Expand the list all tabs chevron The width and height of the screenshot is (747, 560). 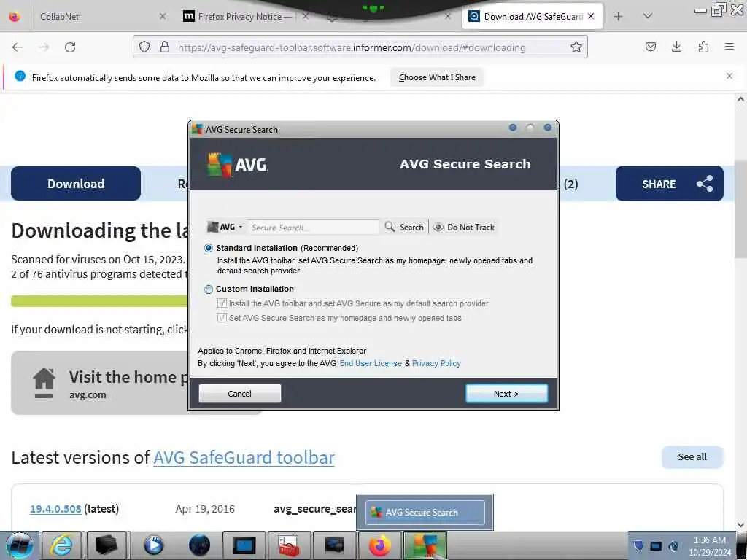[647, 16]
